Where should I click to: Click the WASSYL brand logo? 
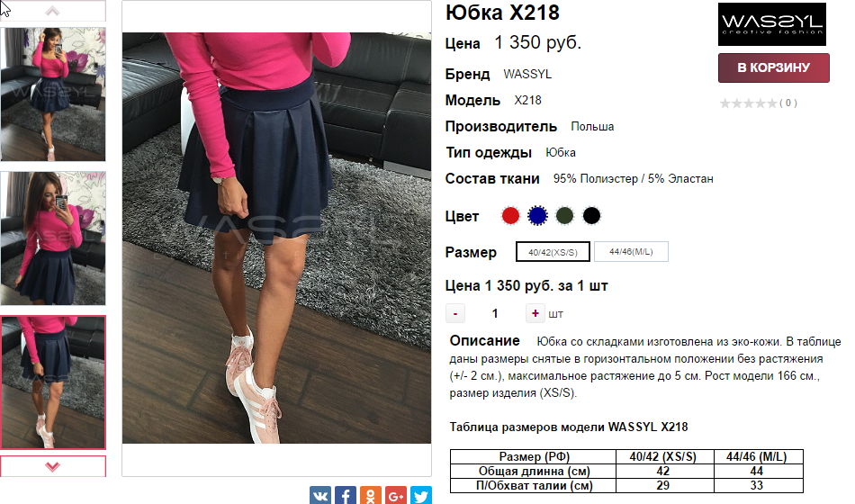(x=771, y=24)
